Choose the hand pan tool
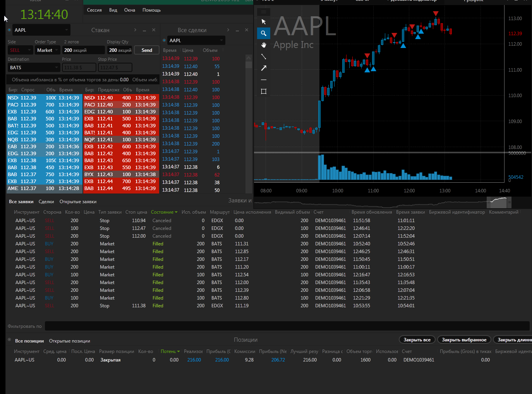Image resolution: width=532 pixels, height=394 pixels. coord(264,45)
